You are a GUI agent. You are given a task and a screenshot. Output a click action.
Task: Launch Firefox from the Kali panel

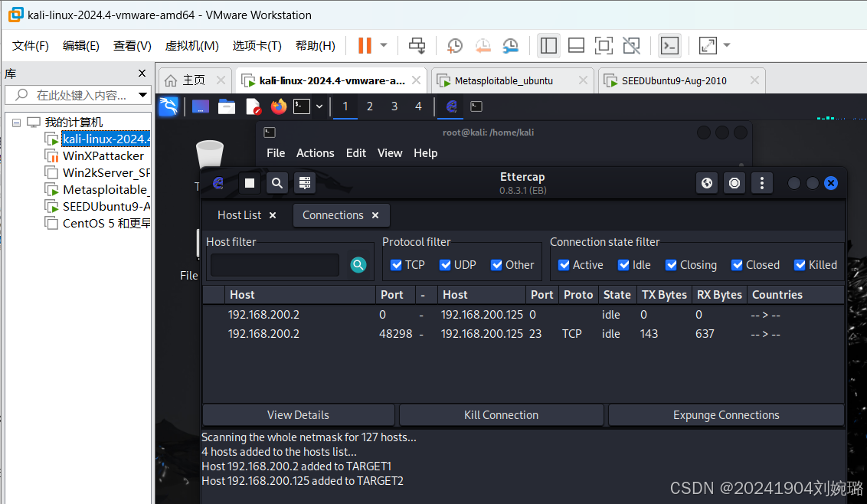279,106
